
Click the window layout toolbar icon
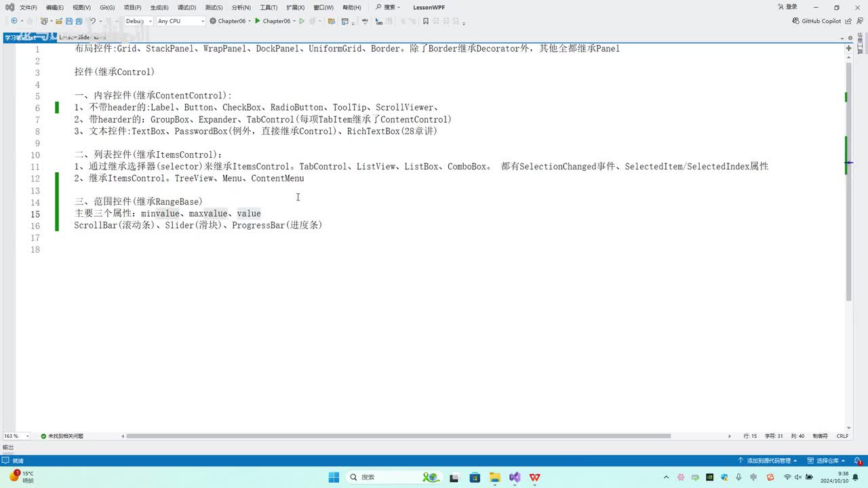click(x=345, y=21)
